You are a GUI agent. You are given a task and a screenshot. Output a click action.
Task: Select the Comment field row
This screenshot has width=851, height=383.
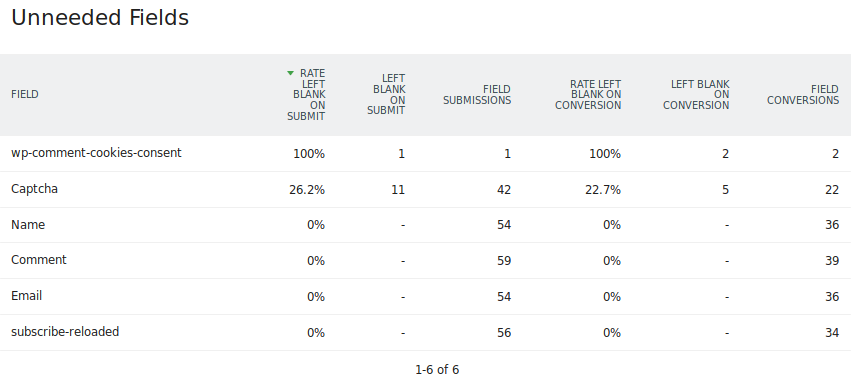point(426,261)
